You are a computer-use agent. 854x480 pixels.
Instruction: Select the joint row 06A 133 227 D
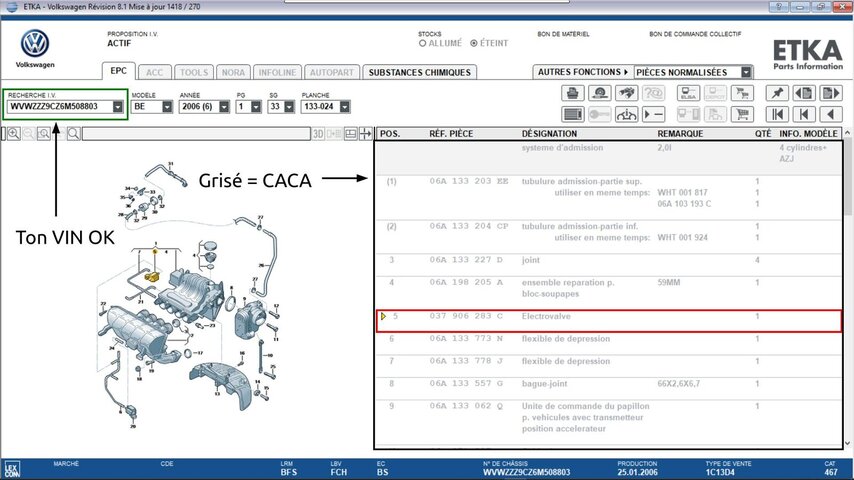[609, 265]
